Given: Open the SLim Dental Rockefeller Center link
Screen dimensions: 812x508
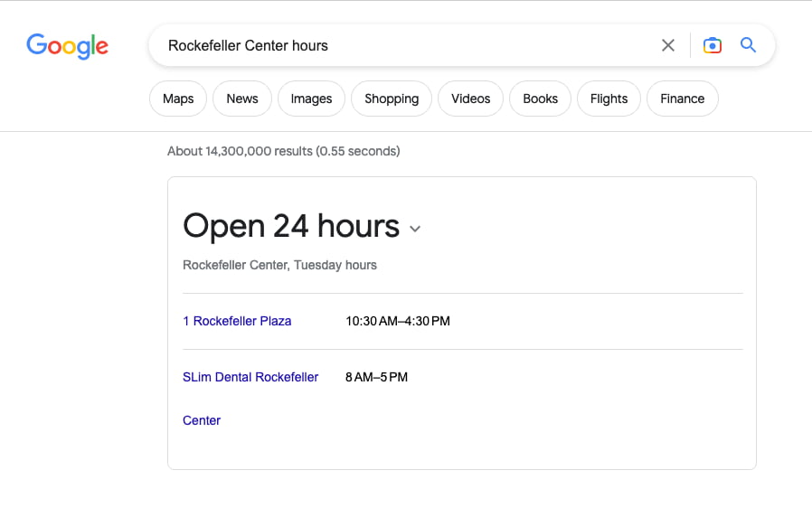Looking at the screenshot, I should pyautogui.click(x=250, y=399).
